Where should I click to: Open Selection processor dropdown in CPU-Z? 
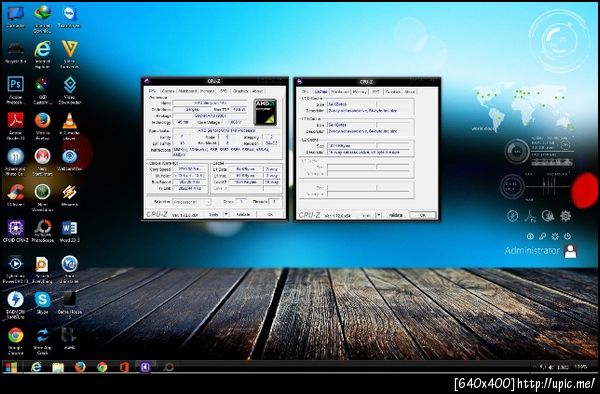[x=192, y=202]
